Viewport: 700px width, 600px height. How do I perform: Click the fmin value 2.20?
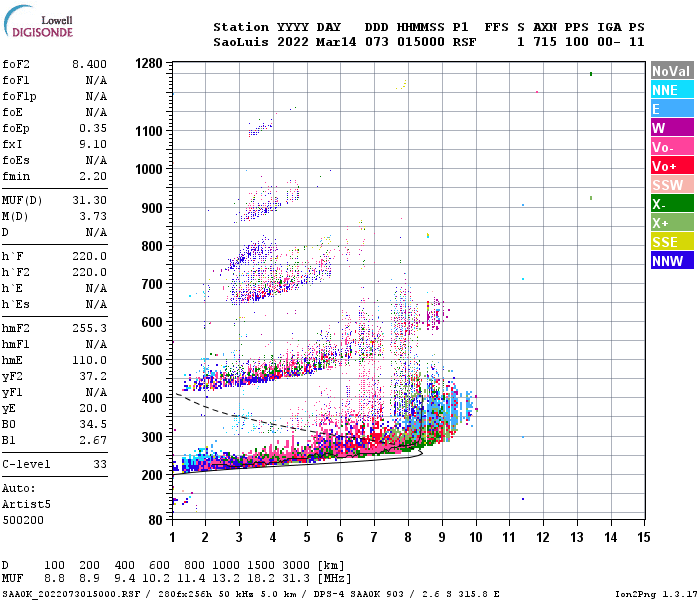pos(93,176)
